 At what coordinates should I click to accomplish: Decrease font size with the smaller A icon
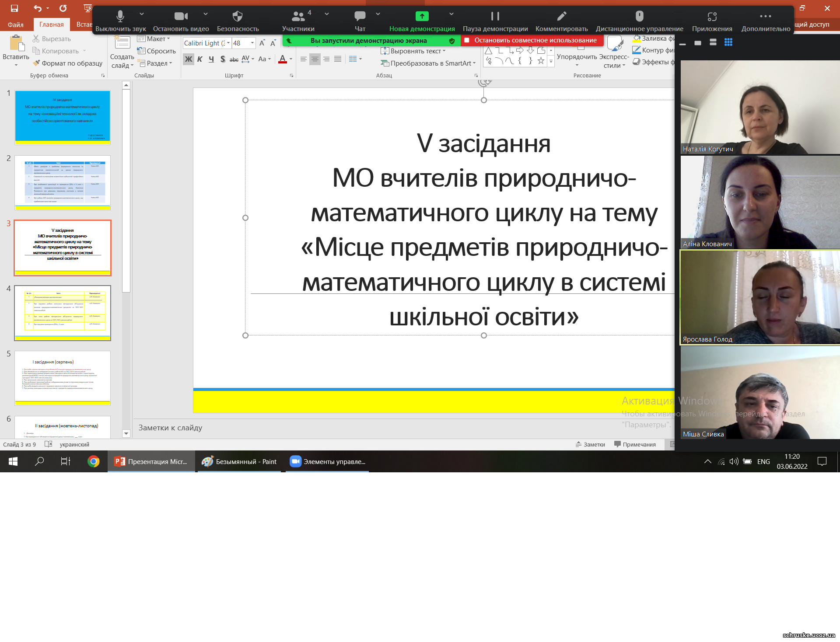(273, 43)
